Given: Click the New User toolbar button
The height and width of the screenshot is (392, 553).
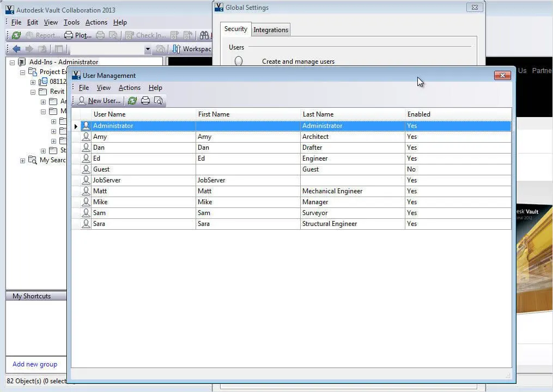Looking at the screenshot, I should tap(99, 101).
